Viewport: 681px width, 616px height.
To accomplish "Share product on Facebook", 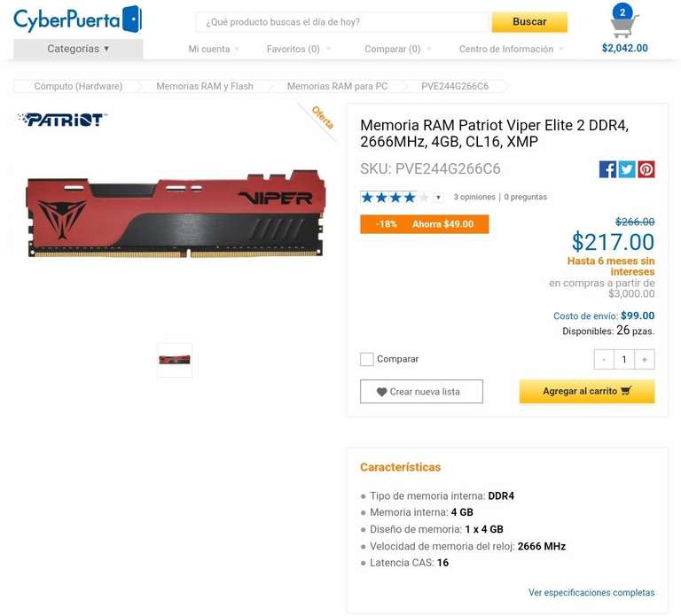I will tap(607, 169).
